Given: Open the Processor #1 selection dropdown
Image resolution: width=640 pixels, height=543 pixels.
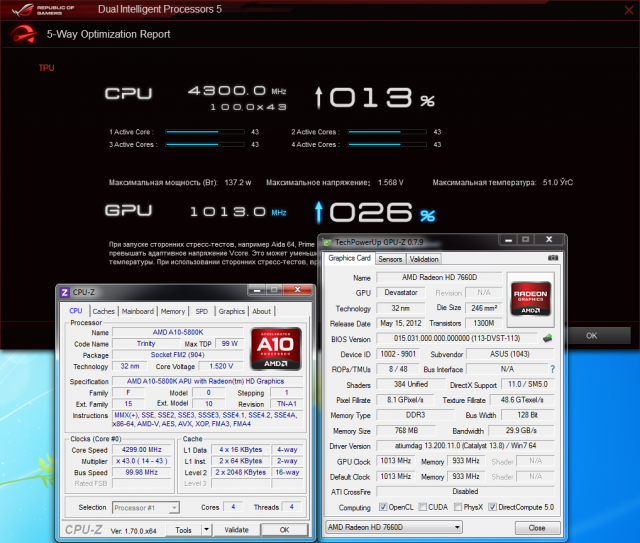Looking at the screenshot, I should tap(146, 508).
